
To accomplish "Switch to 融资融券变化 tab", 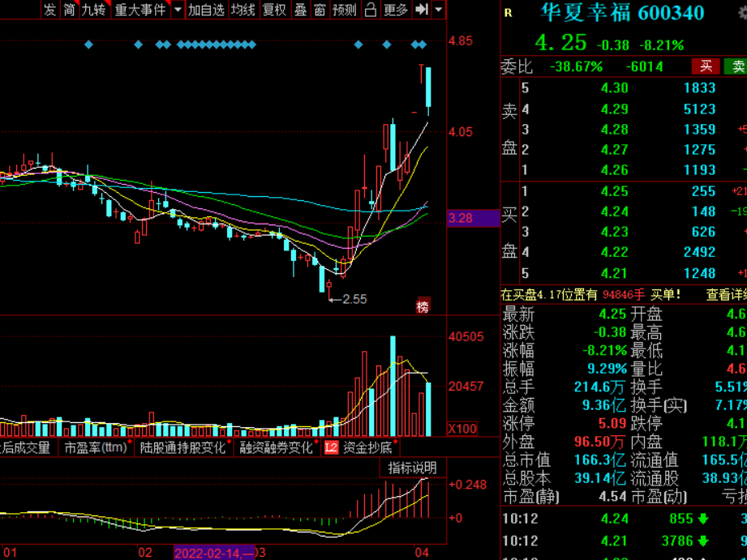I will coord(276,447).
